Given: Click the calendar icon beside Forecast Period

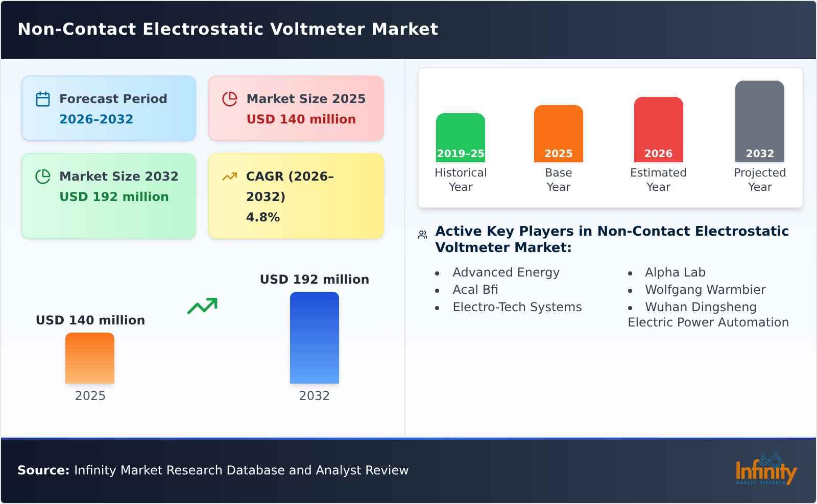Looking at the screenshot, I should click(x=43, y=99).
